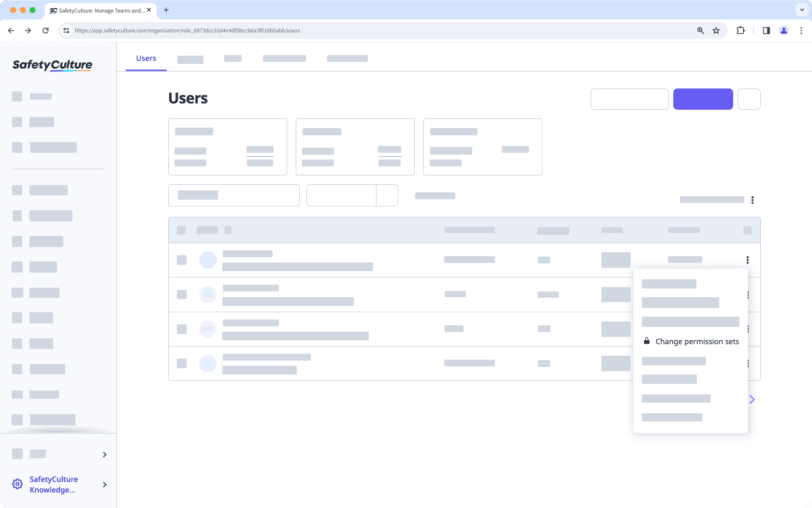812x508 pixels.
Task: Select Change permission sets from context menu
Action: (x=696, y=341)
